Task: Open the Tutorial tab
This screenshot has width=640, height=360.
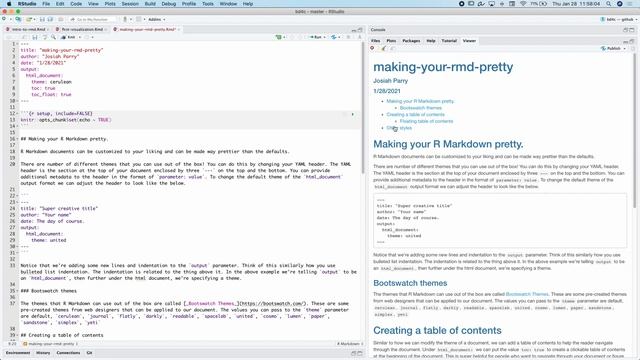Action: [449, 41]
